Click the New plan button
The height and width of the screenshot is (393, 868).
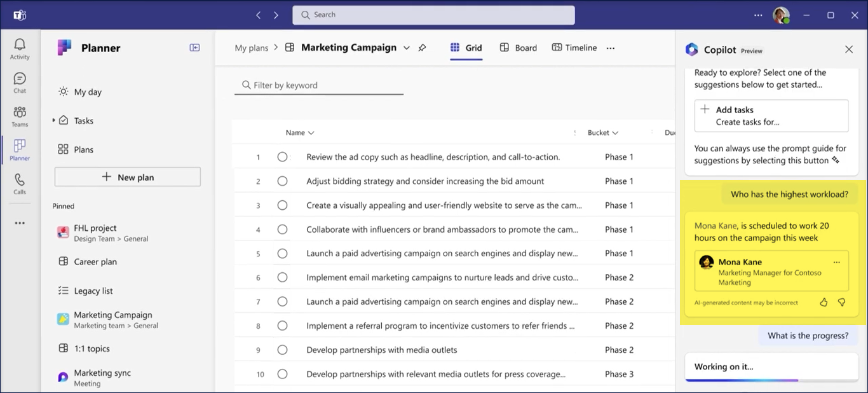tap(128, 177)
